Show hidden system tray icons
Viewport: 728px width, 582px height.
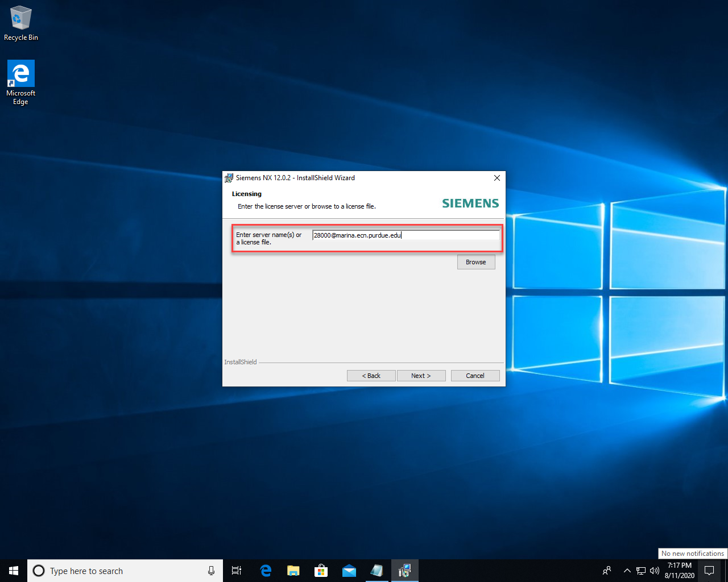coord(627,571)
